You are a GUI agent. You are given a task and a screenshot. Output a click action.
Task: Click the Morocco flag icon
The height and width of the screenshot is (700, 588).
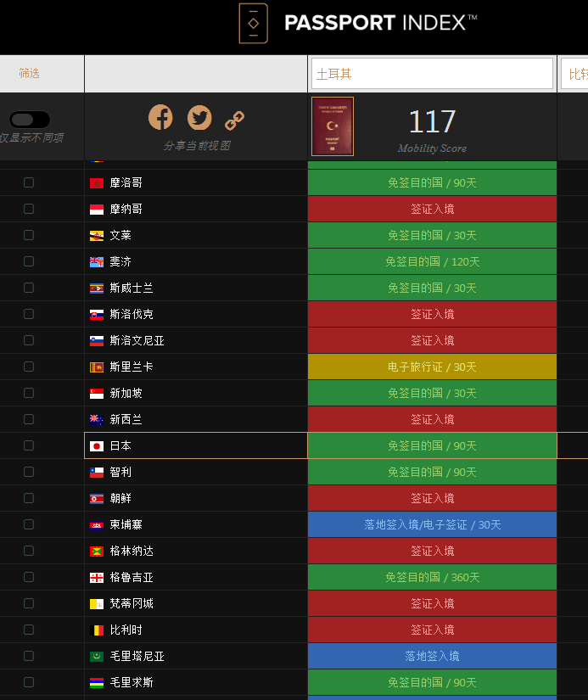(x=97, y=183)
